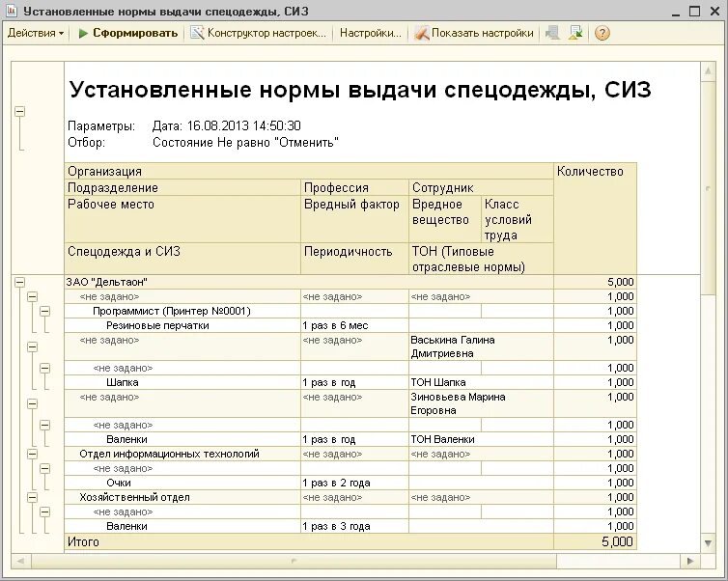This screenshot has width=728, height=581.
Task: Select the Подразделение header cell
Action: [x=182, y=187]
